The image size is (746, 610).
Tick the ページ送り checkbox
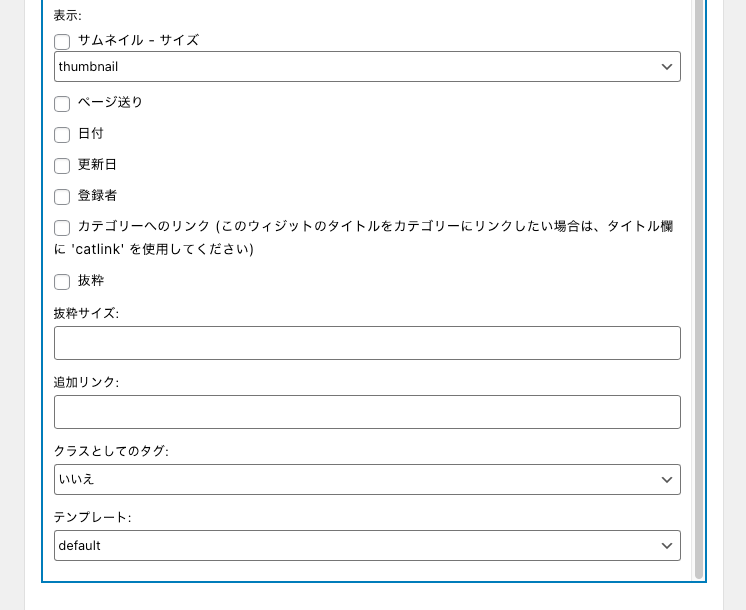[x=62, y=104]
